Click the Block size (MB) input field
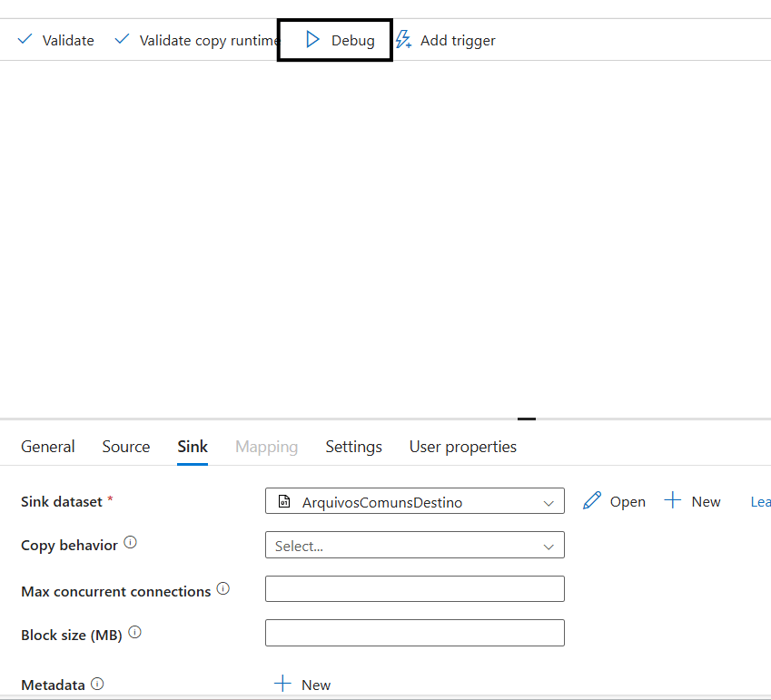Image resolution: width=771 pixels, height=700 pixels. (x=414, y=633)
